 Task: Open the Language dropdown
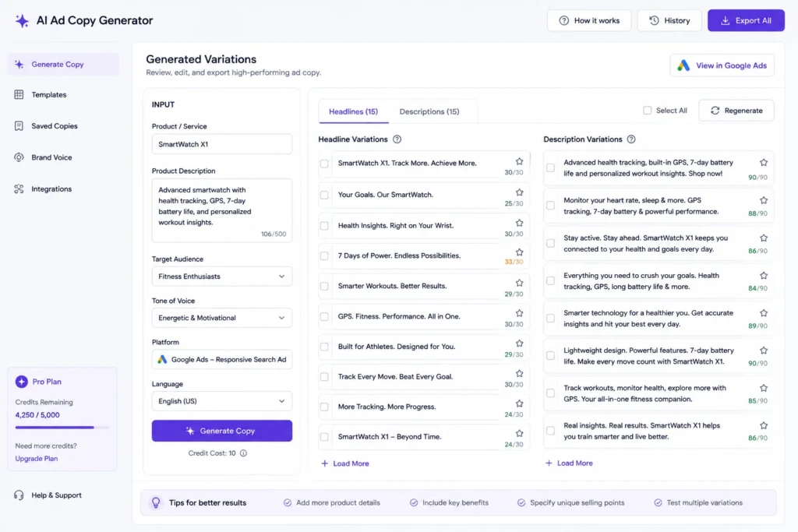(x=222, y=401)
